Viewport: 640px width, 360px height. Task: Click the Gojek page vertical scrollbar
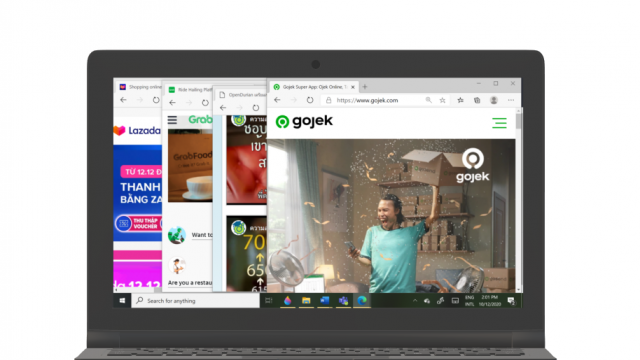[518, 200]
